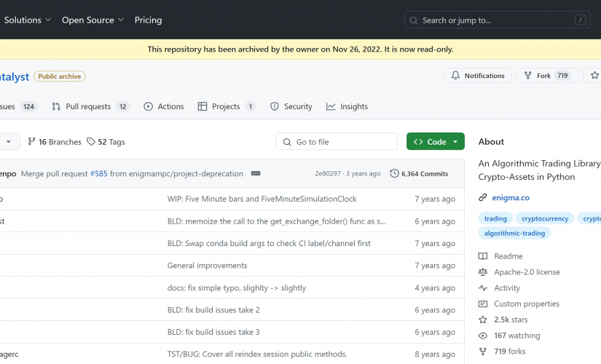This screenshot has width=601, height=364.
Task: Open the Security tab
Action: (x=291, y=106)
